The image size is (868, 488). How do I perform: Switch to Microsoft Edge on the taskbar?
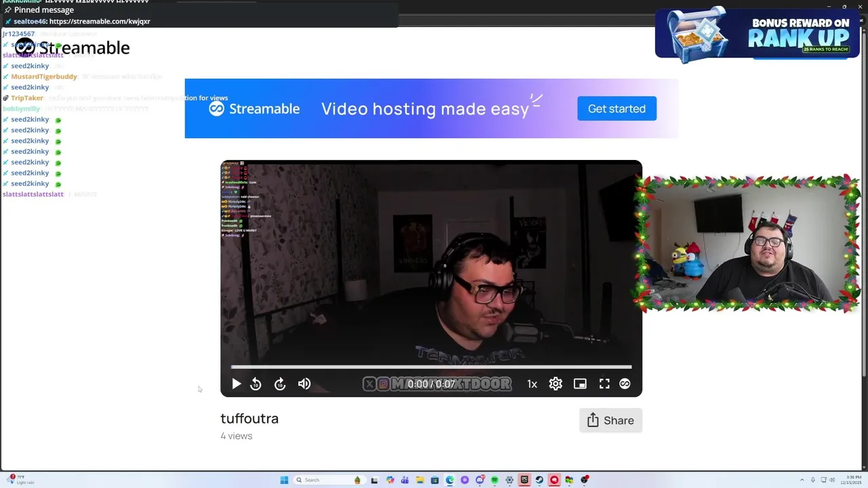(450, 480)
